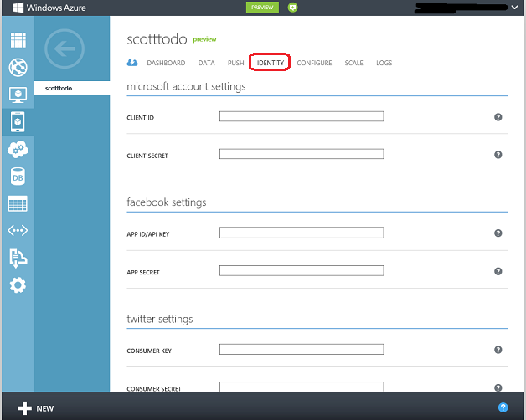Show help for App ID/API Key field
This screenshot has height=420, width=526.
click(x=498, y=233)
